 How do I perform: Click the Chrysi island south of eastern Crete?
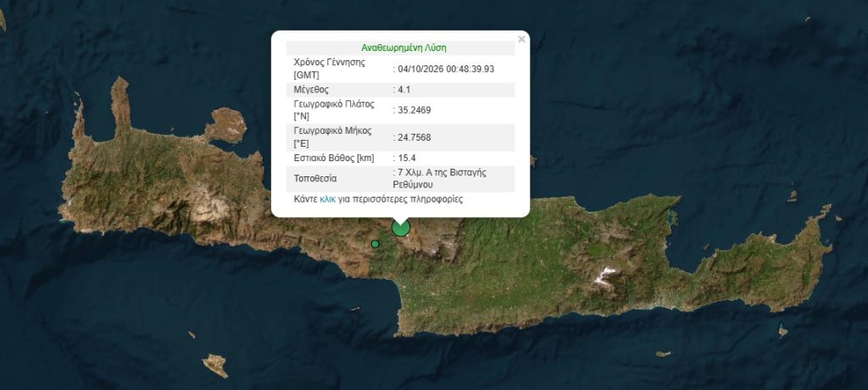pyautogui.click(x=663, y=354)
